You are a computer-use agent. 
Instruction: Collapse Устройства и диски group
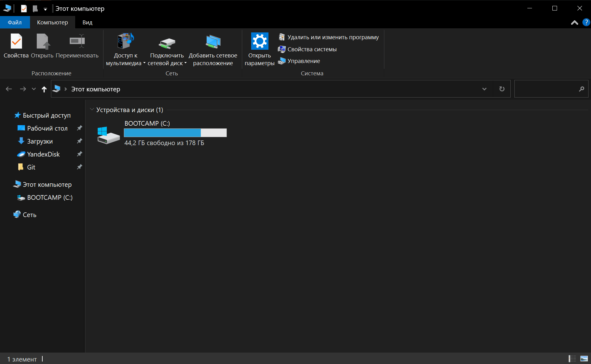click(92, 109)
